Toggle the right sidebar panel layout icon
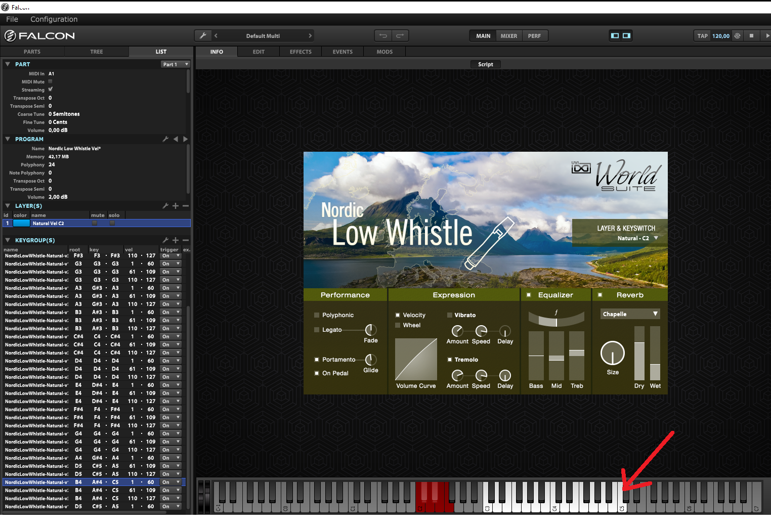Screen dimensions: 771x532 click(x=626, y=36)
